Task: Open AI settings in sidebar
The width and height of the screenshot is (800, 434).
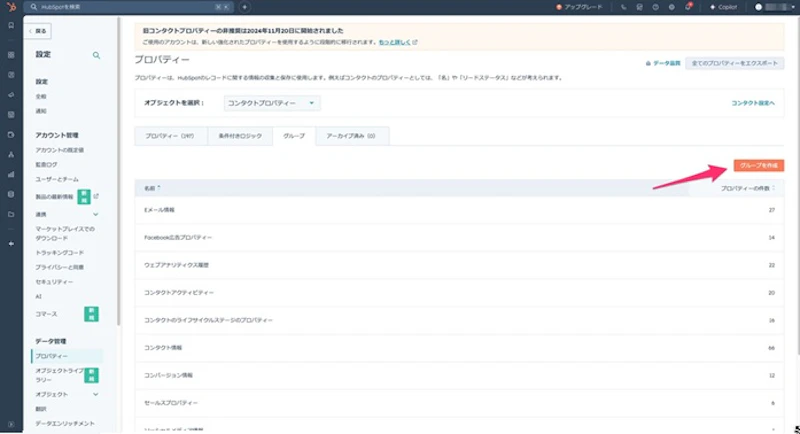Action: click(x=38, y=297)
